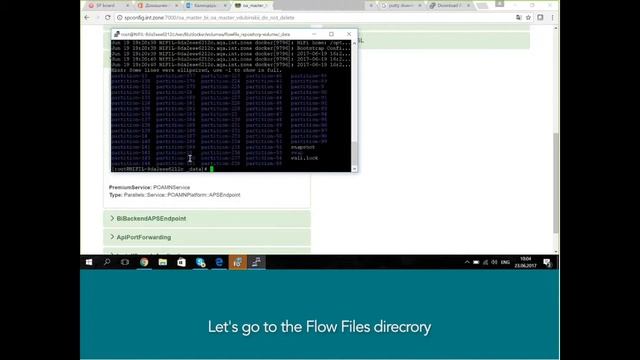
Task: Open network status tray icon
Action: pyautogui.click(x=485, y=262)
